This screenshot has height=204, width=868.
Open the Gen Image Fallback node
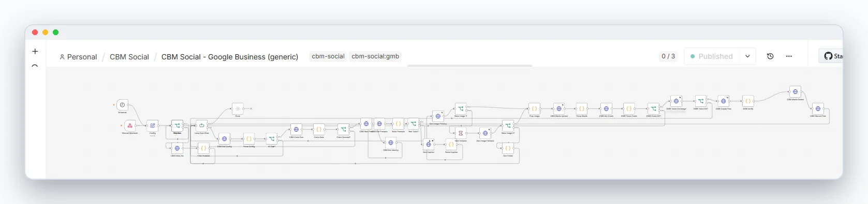tap(485, 133)
